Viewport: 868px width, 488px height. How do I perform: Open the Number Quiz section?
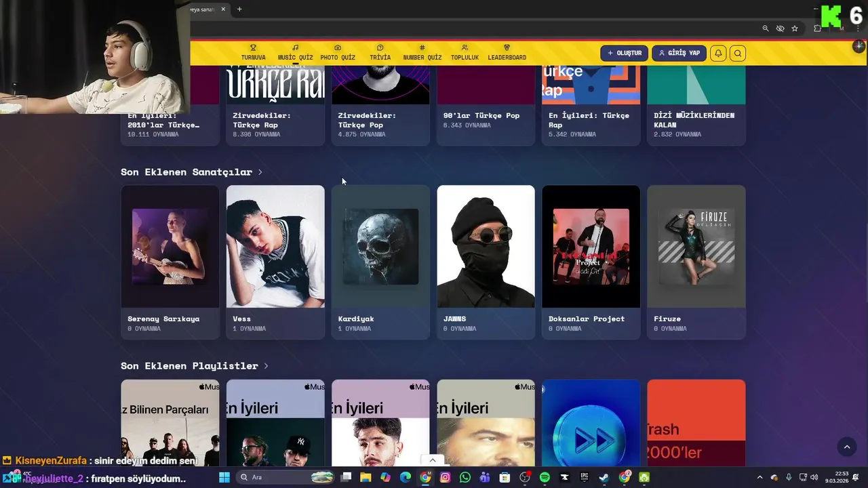coord(422,53)
